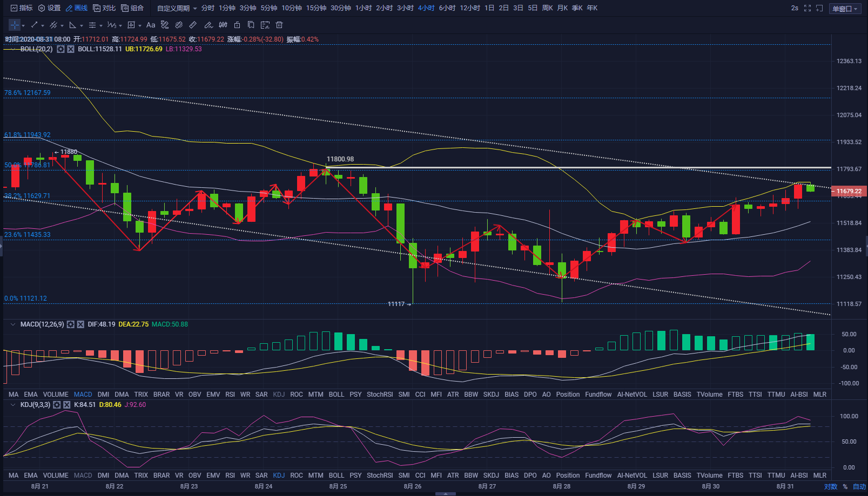
Task: Expand the crosshair tool options arrow
Action: (23, 25)
